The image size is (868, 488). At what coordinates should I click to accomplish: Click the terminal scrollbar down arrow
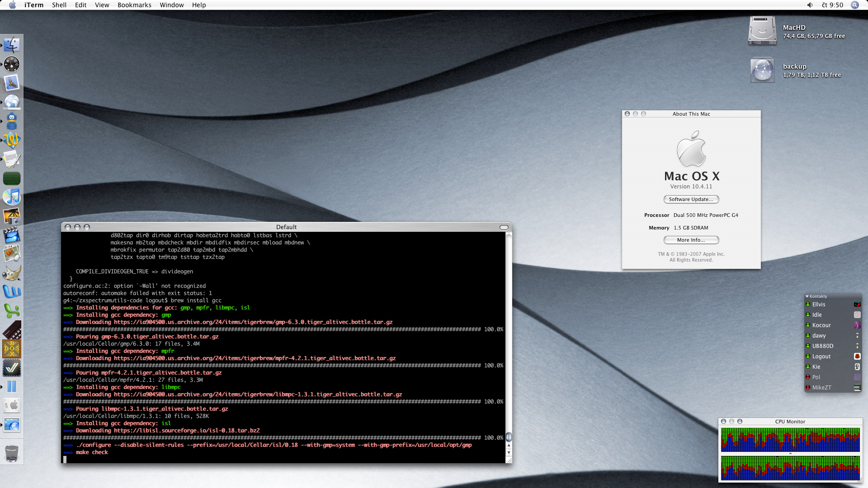coord(509,452)
